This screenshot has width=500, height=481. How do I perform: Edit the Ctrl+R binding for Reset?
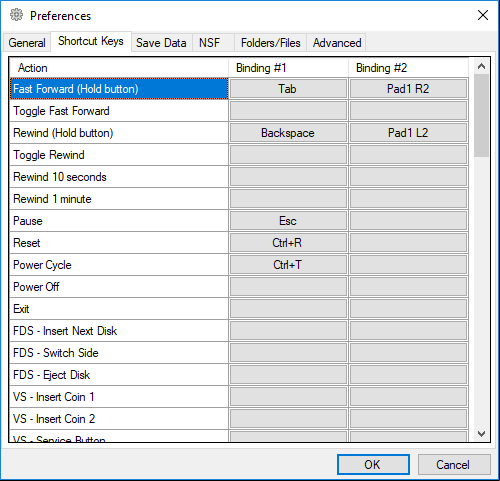(288, 243)
